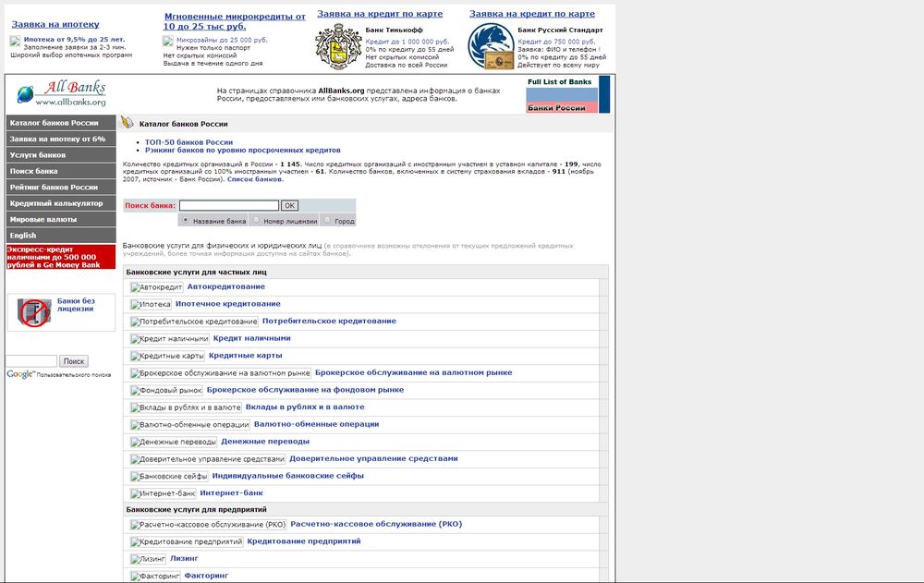924x583 pixels.
Task: Open Список банков link
Action: coord(255,179)
